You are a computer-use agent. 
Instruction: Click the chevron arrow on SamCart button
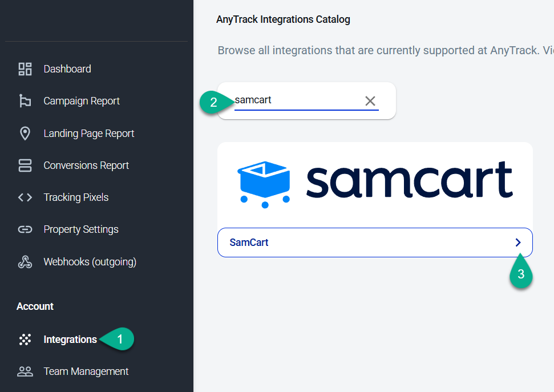coord(518,243)
